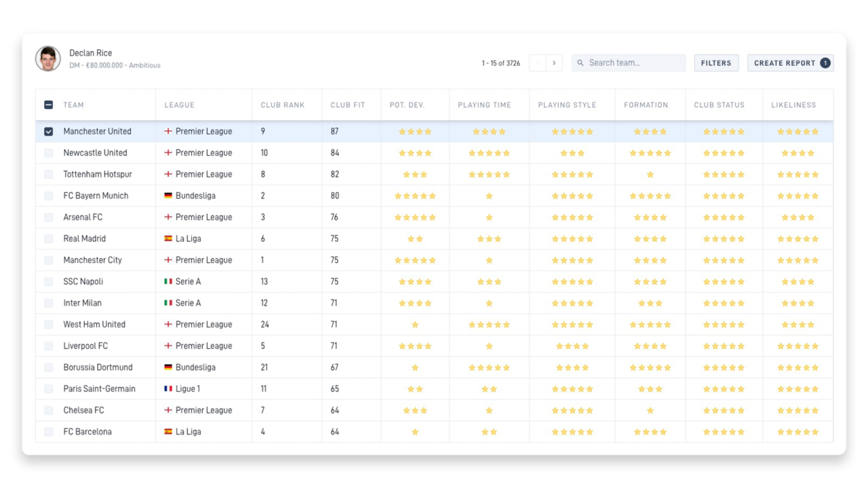Click the Borussia Dortmund Germany flag icon

coord(168,367)
